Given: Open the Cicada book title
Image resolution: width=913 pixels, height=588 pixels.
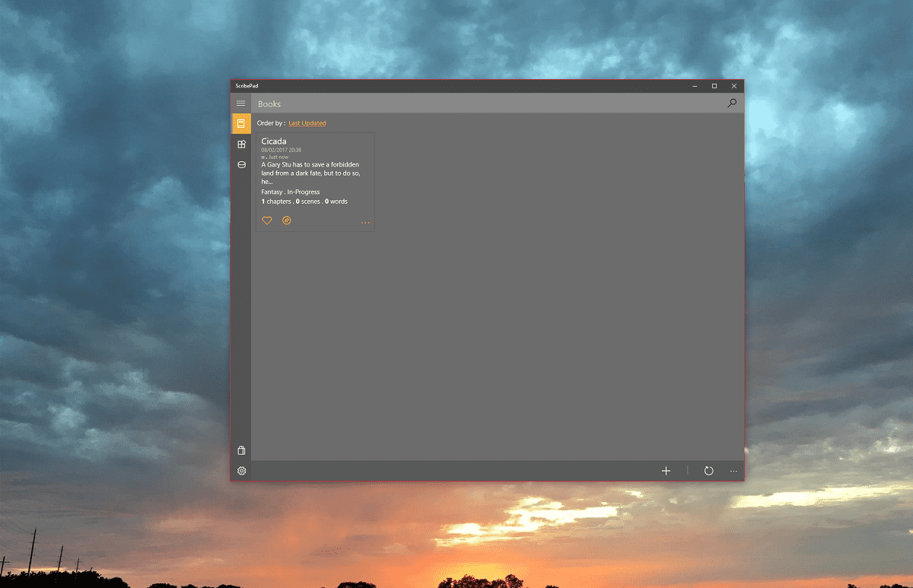Looking at the screenshot, I should [274, 141].
